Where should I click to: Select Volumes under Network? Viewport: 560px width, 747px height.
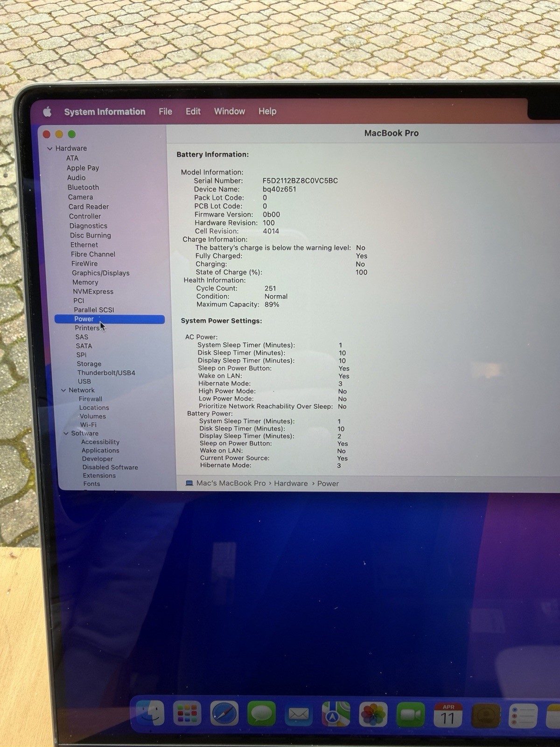(x=92, y=416)
